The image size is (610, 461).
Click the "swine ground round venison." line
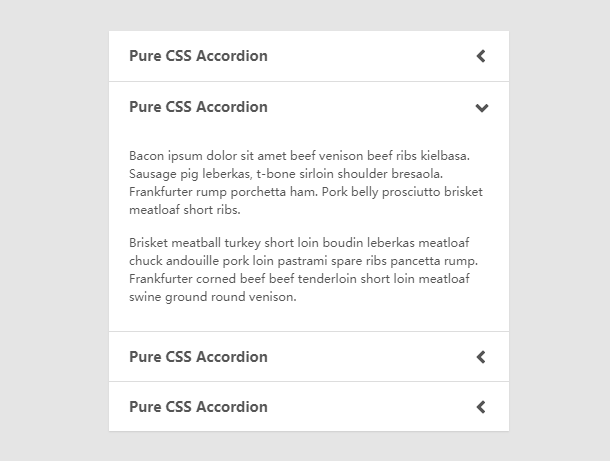click(x=213, y=297)
